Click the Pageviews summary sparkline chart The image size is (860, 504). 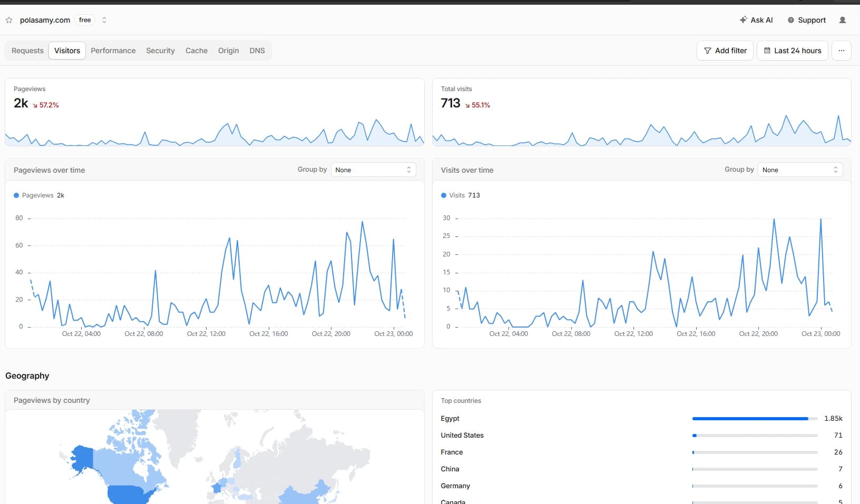click(x=214, y=132)
